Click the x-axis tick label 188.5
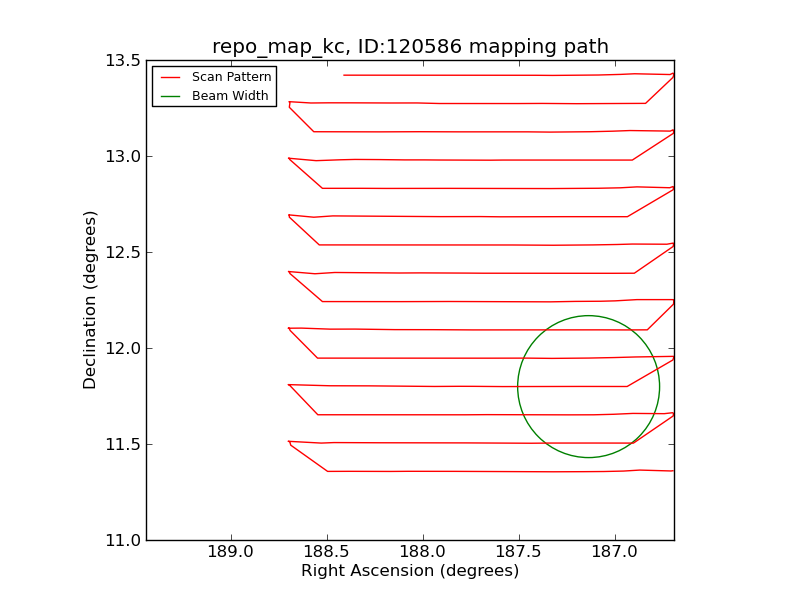The width and height of the screenshot is (800, 600). tap(327, 552)
